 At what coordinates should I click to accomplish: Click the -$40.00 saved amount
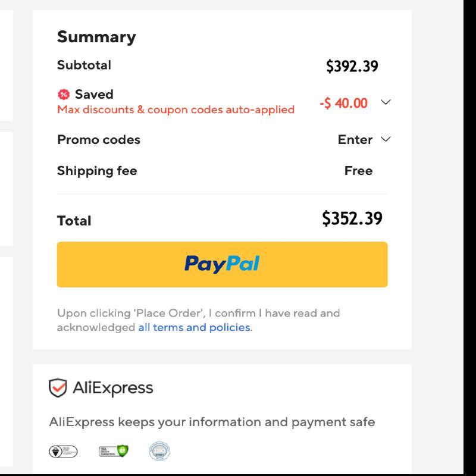(x=344, y=103)
